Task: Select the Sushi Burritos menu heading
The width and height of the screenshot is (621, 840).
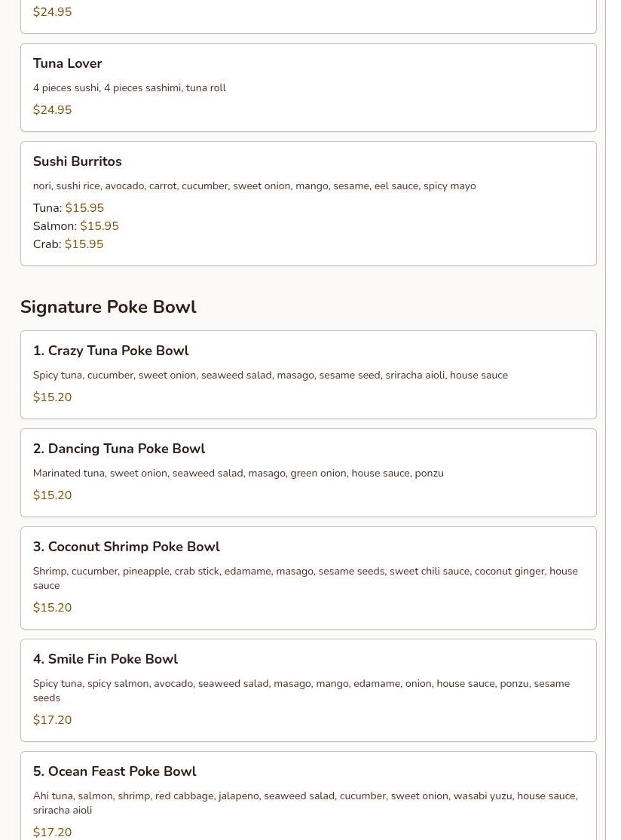Action: [x=77, y=162]
